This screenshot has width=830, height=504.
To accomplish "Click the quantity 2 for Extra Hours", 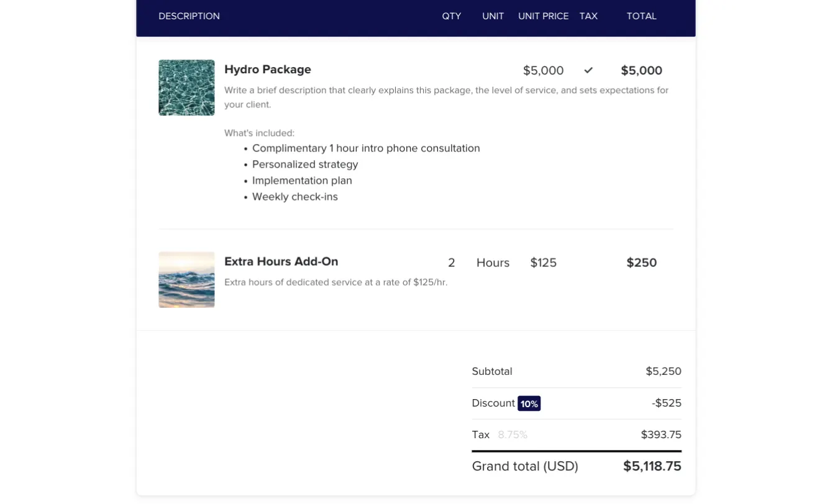I will (452, 263).
